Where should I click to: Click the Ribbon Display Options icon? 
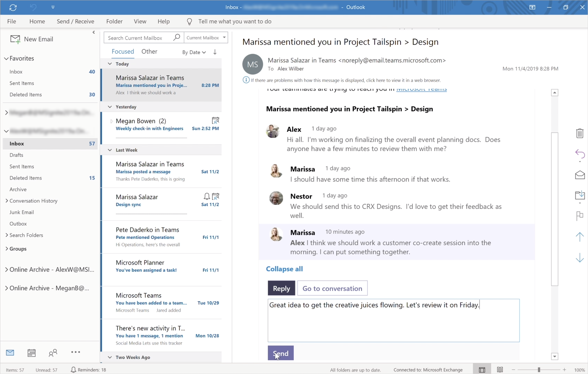click(x=532, y=7)
